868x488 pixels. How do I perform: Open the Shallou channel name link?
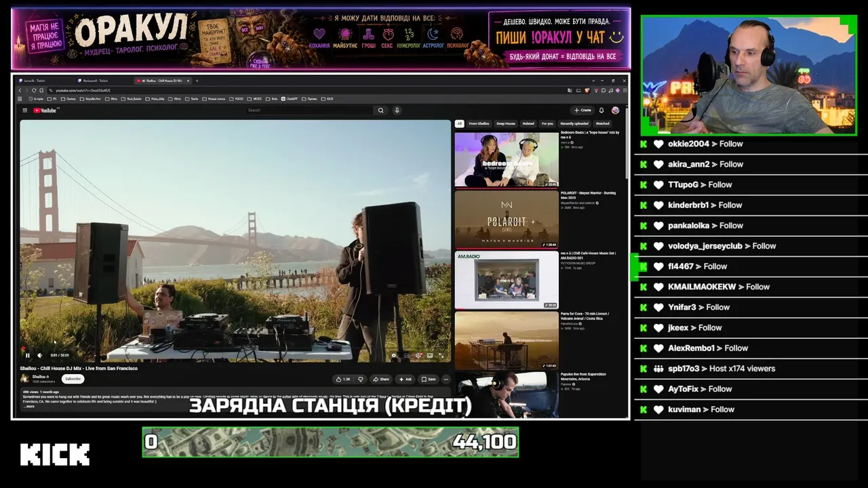pos(39,376)
